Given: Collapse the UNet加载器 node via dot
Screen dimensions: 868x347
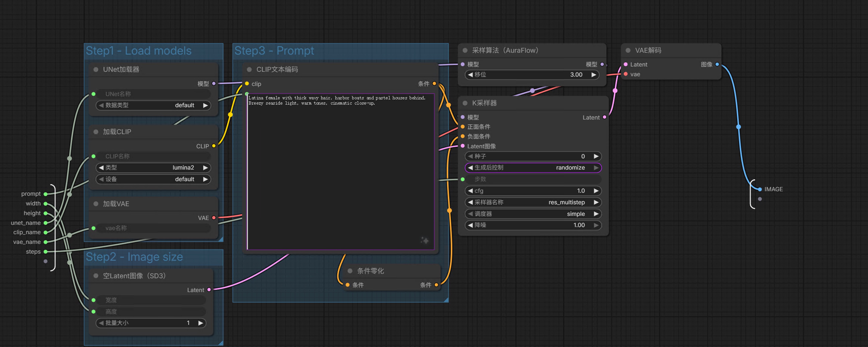Looking at the screenshot, I should pyautogui.click(x=96, y=69).
